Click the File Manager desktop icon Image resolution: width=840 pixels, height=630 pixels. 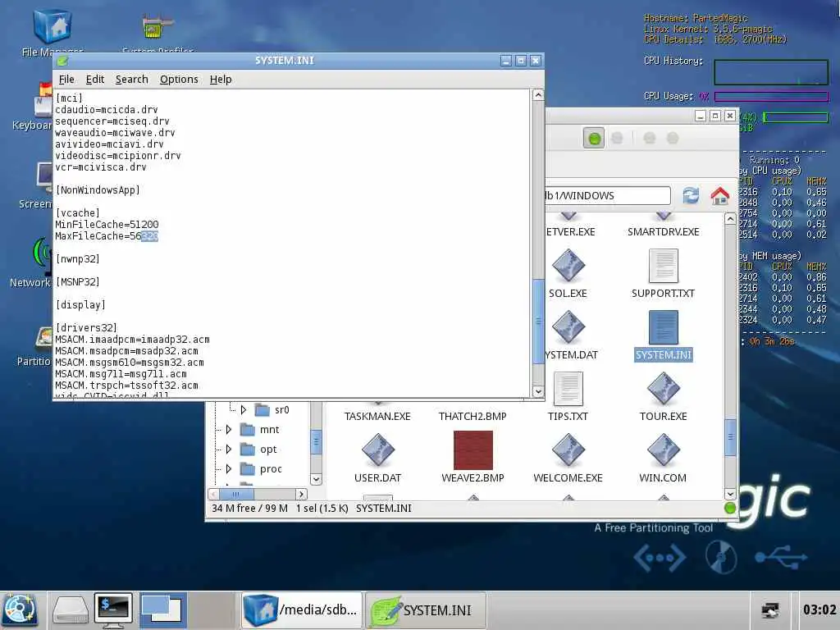[x=52, y=25]
